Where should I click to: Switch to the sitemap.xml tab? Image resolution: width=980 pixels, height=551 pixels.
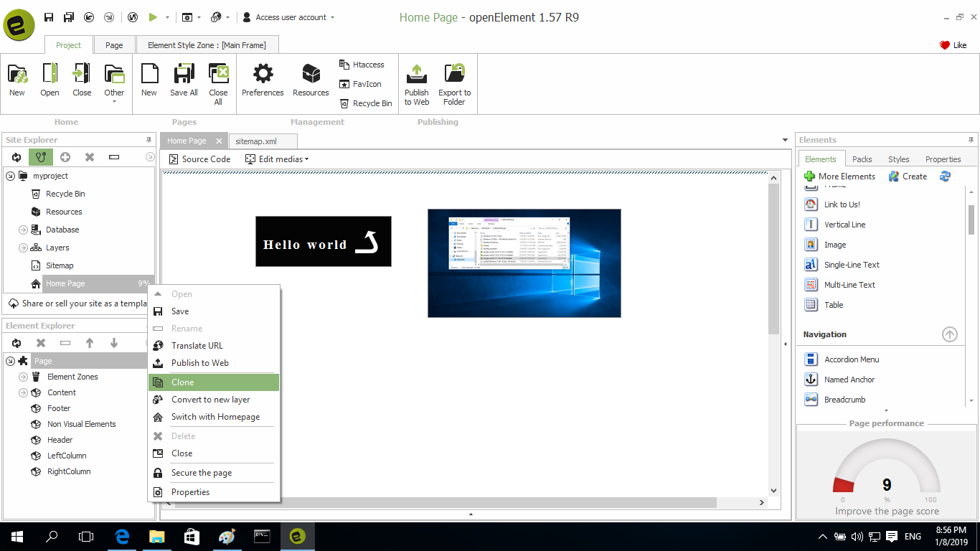(x=256, y=141)
